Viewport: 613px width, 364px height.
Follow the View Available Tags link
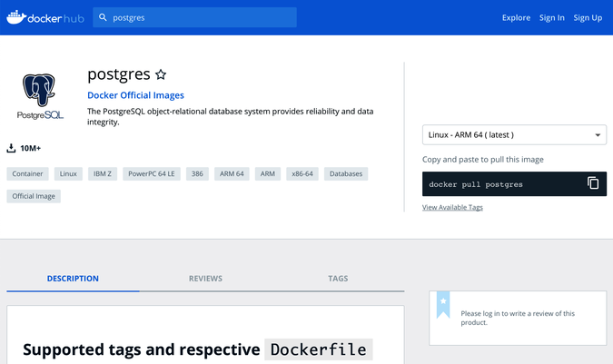pos(452,207)
